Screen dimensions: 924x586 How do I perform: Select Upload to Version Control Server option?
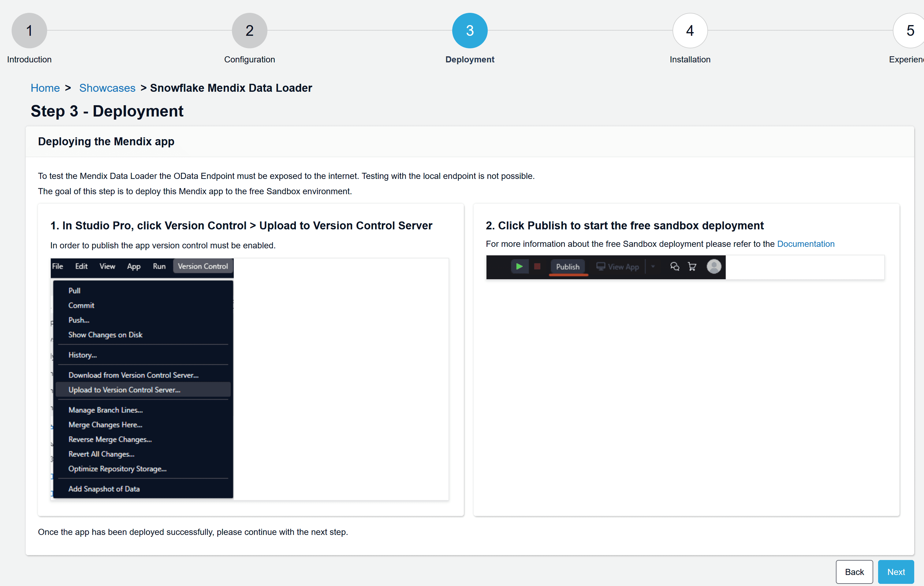click(x=124, y=389)
